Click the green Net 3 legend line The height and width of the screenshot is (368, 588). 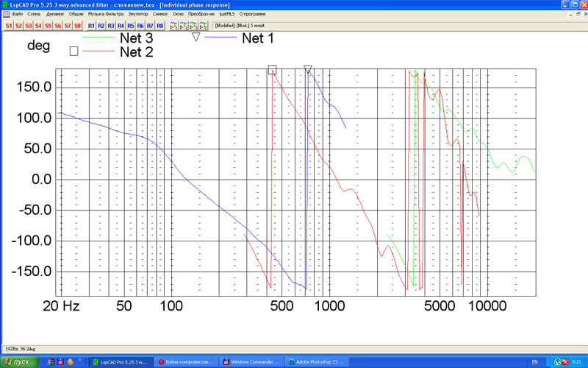pos(98,38)
